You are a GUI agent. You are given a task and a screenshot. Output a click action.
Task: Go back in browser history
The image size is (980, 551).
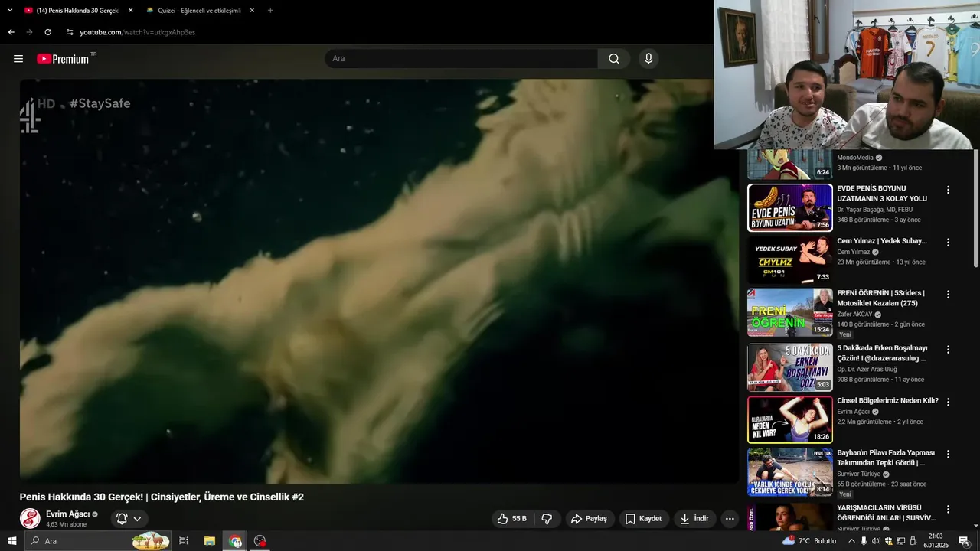(x=11, y=32)
